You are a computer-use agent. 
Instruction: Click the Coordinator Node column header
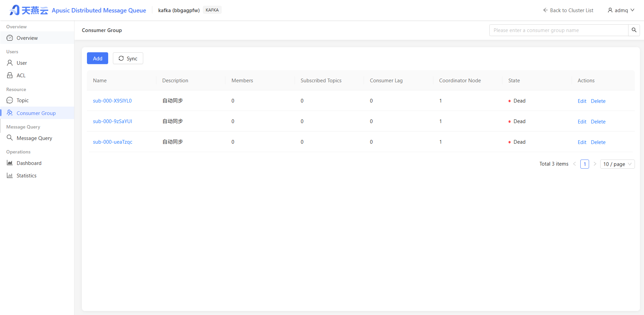click(x=460, y=80)
